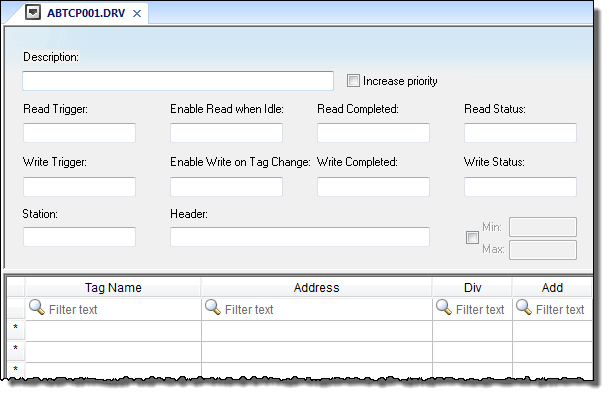Sort by the Tag Name column header
Screen dimensions: 609x398
113,288
